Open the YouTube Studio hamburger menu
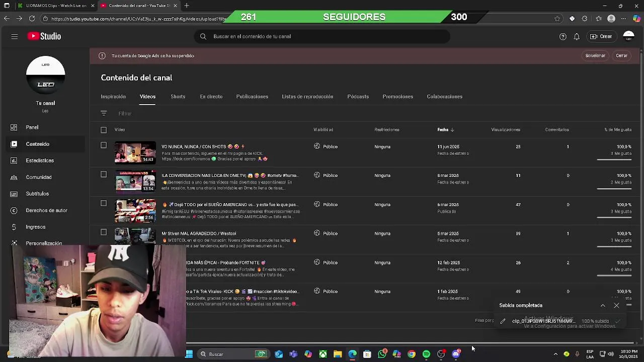Viewport: 644px width, 362px height. point(15,36)
